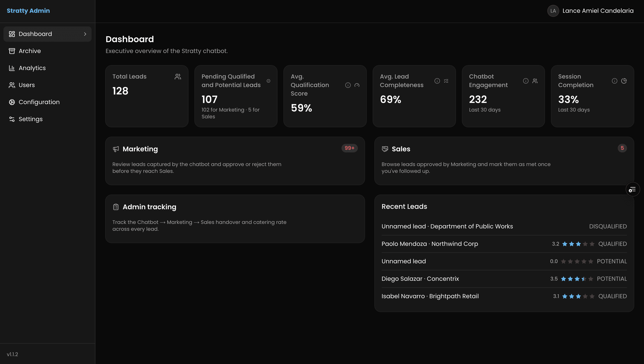
Task: Open the Sales card heading
Action: point(401,149)
